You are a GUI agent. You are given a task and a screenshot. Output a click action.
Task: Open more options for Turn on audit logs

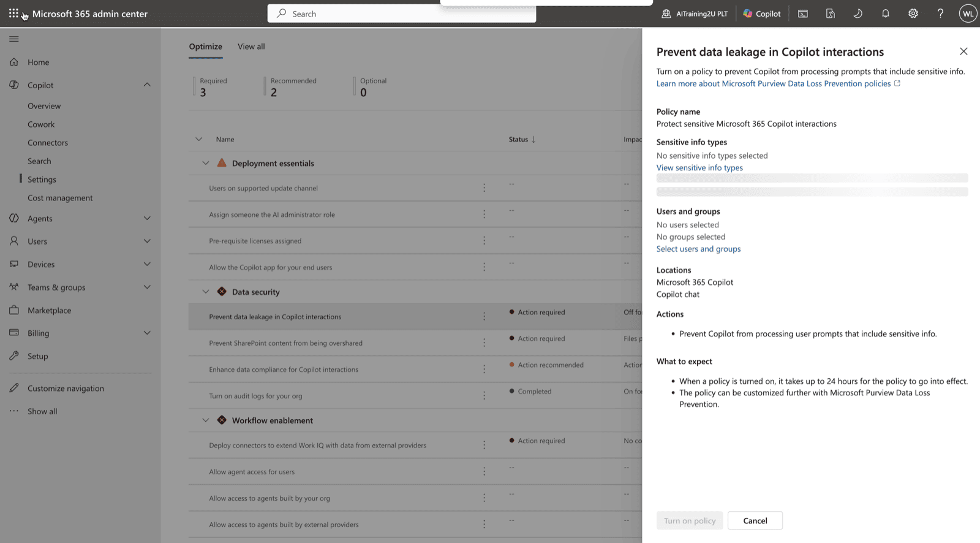click(484, 396)
